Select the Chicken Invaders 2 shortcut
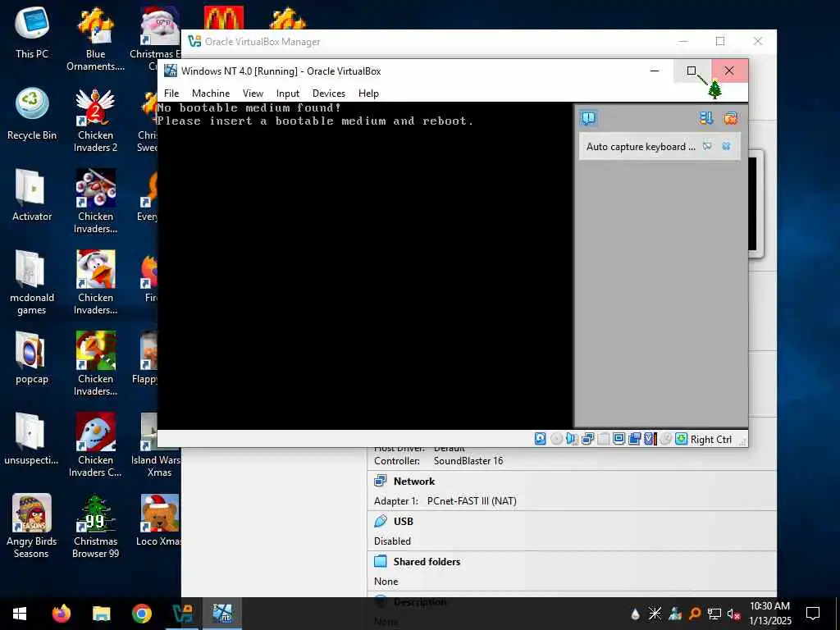Image resolution: width=840 pixels, height=630 pixels. 95,120
